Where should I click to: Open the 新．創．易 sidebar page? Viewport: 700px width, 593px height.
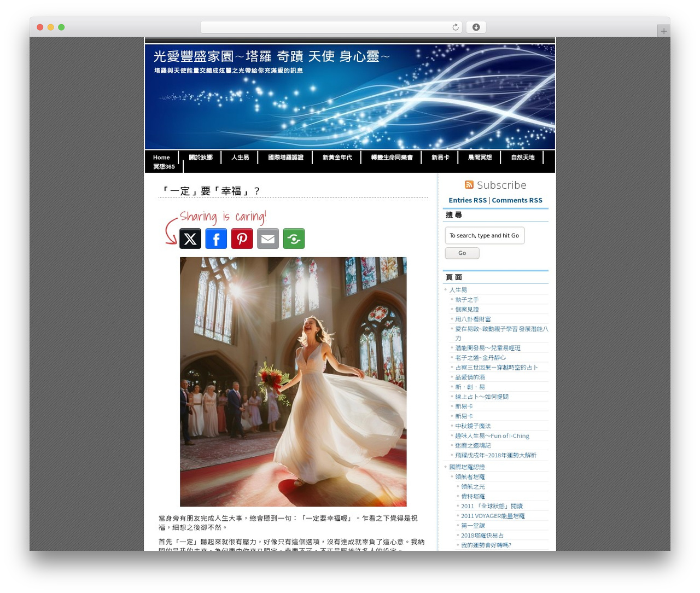(470, 387)
